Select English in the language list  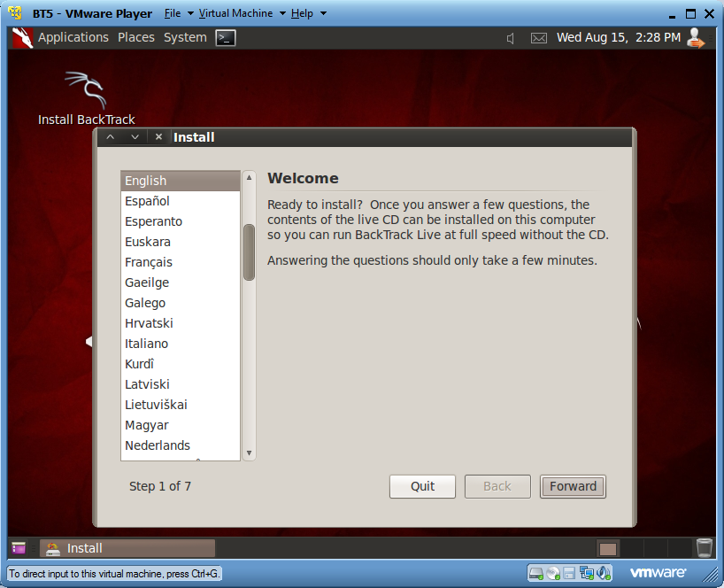click(x=181, y=181)
